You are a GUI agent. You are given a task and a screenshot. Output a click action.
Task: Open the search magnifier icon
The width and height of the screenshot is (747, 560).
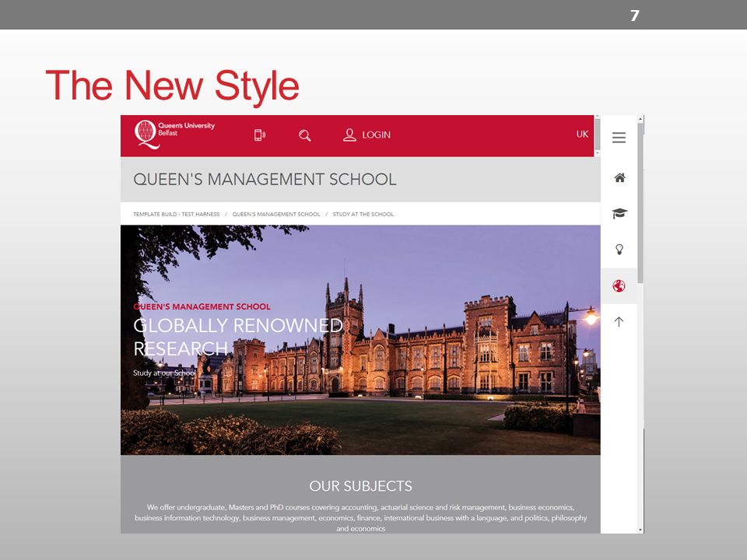click(x=305, y=135)
